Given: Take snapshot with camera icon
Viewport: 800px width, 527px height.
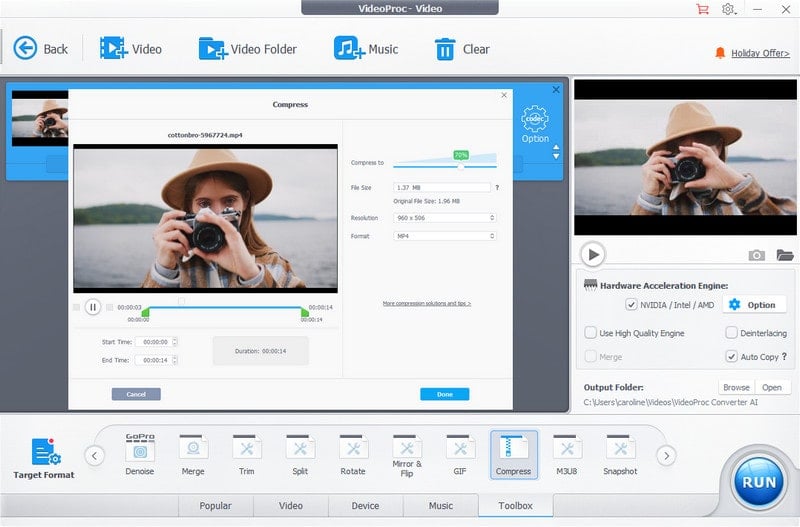Looking at the screenshot, I should (757, 255).
